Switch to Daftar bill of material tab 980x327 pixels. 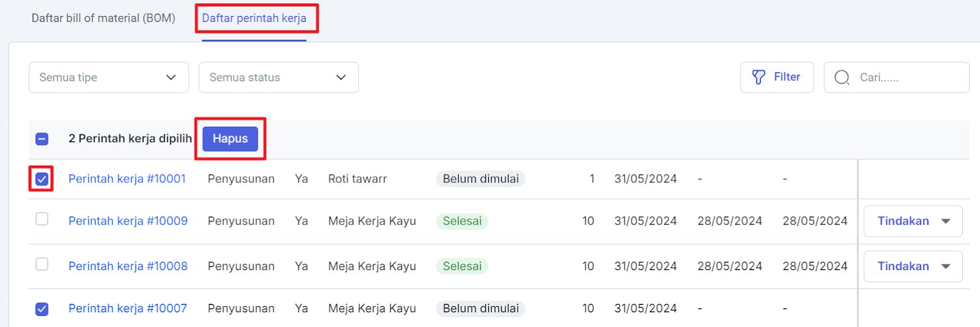coord(104,18)
